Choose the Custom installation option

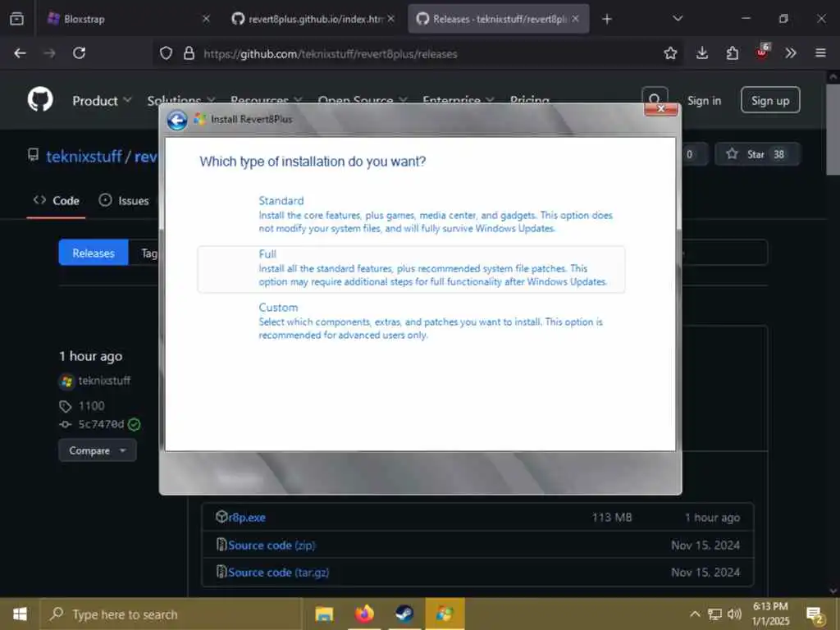tap(411, 321)
